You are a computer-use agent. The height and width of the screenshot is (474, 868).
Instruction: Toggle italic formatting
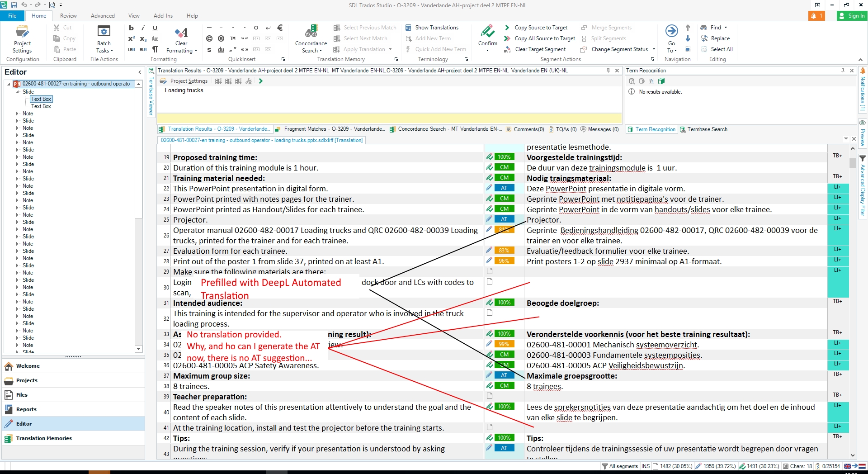pos(143,28)
